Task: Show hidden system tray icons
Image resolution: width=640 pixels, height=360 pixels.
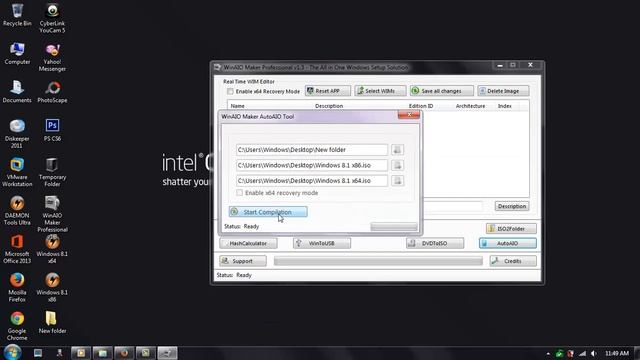Action: coord(548,353)
